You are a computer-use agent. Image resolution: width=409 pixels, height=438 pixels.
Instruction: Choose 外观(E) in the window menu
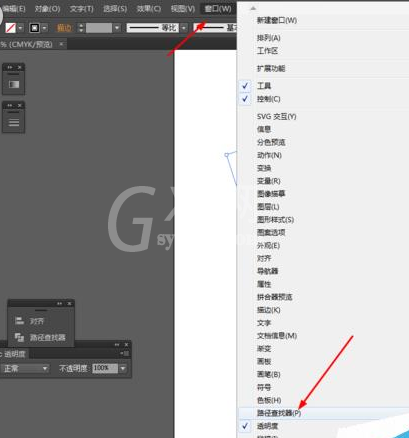click(x=323, y=246)
